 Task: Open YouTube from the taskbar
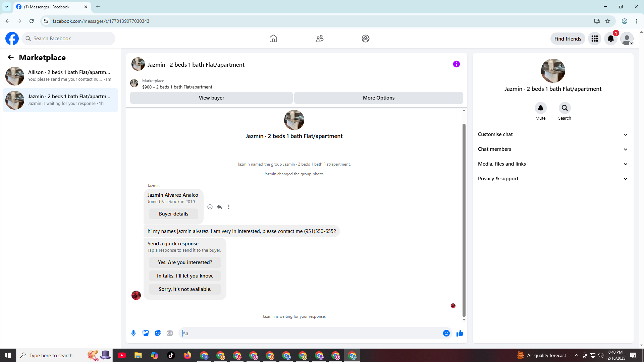click(122, 355)
